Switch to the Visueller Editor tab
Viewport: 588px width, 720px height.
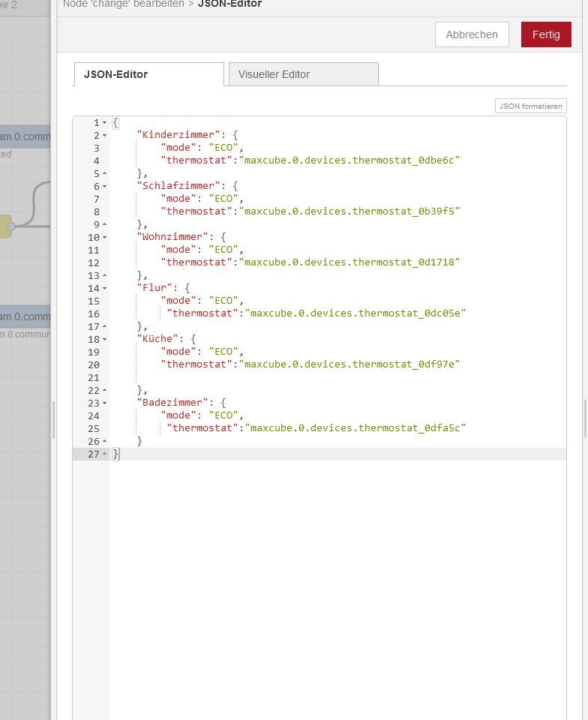tap(303, 74)
